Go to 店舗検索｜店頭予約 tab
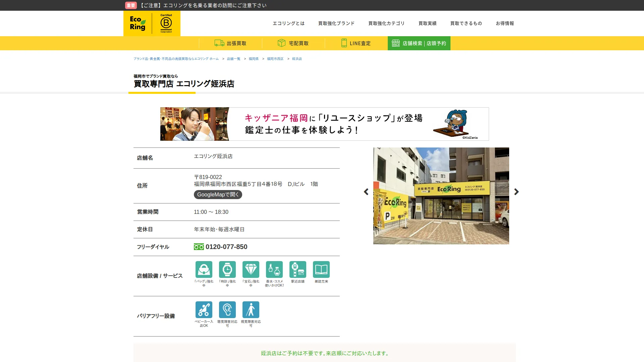This screenshot has height=362, width=644. tap(419, 43)
